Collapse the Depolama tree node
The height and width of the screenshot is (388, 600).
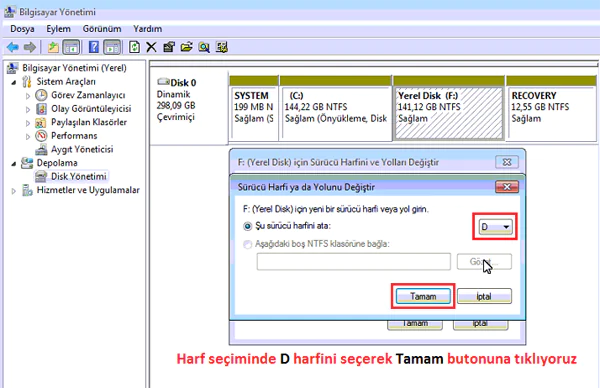pos(14,163)
